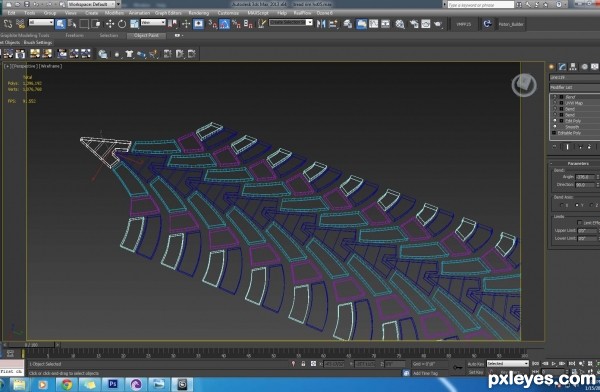This screenshot has width=600, height=392.
Task: Toggle the 3D Snaps icon
Action: pos(212,24)
